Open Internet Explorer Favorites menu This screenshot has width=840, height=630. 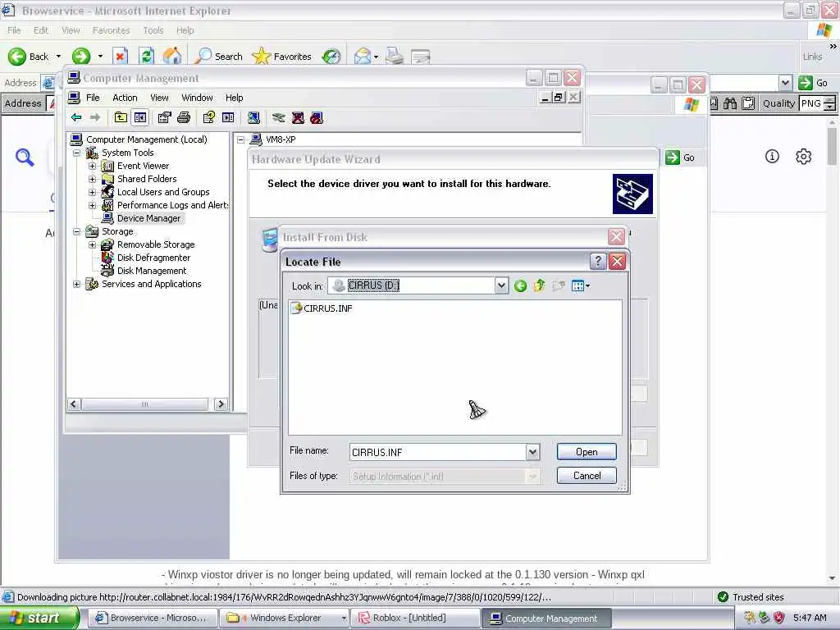click(x=111, y=30)
